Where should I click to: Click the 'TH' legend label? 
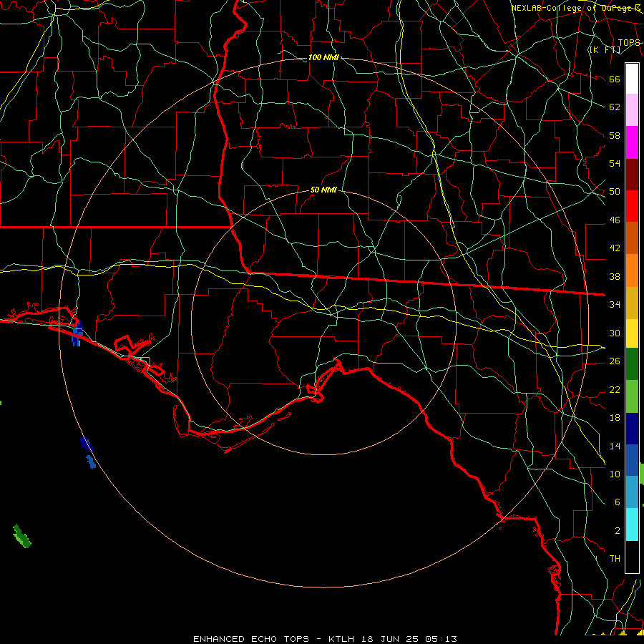tap(615, 559)
